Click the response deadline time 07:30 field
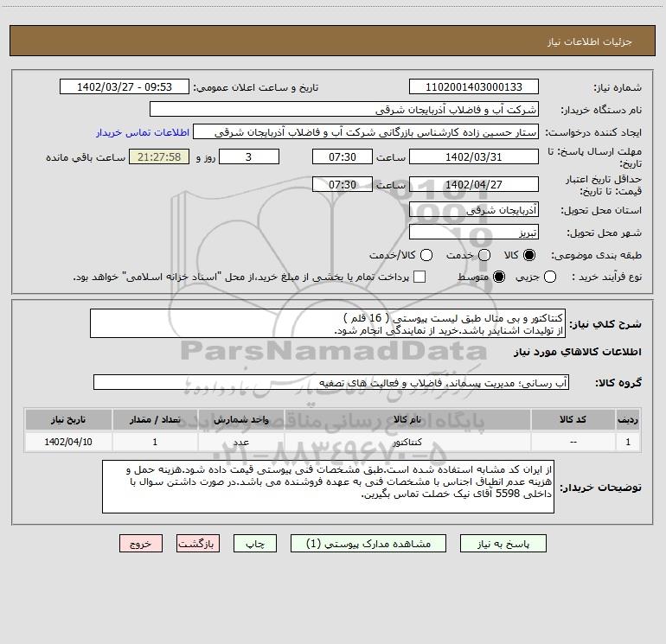Image resolution: width=666 pixels, height=644 pixels. tap(343, 156)
